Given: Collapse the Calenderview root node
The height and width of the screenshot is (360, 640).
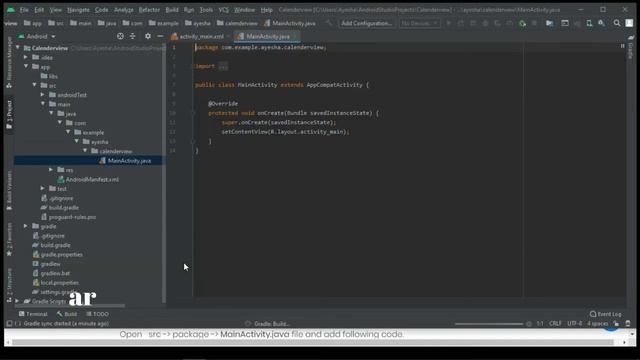Looking at the screenshot, I should (18, 48).
